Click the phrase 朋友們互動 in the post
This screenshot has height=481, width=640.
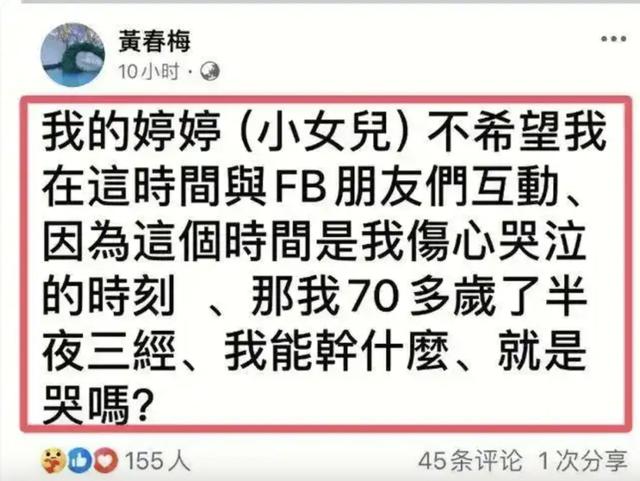coord(446,187)
